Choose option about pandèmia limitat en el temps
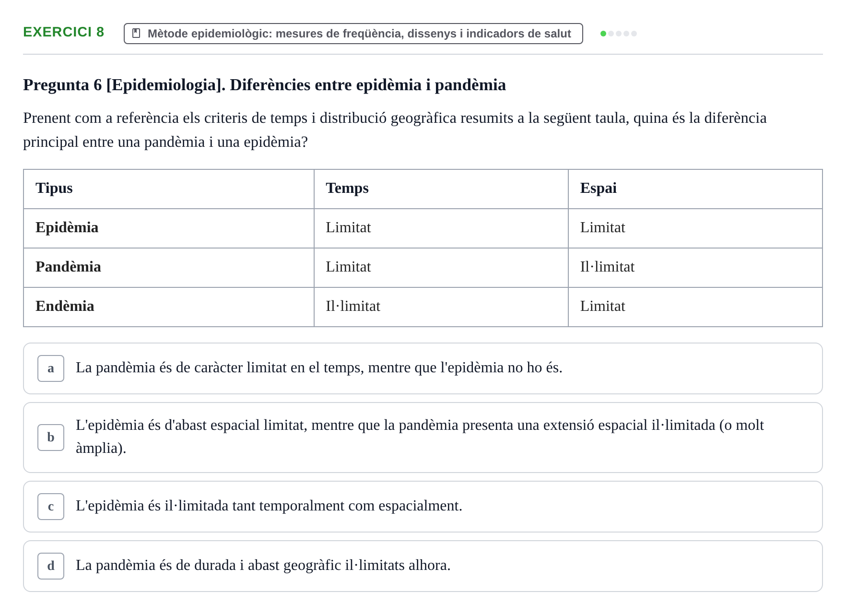 [x=423, y=368]
